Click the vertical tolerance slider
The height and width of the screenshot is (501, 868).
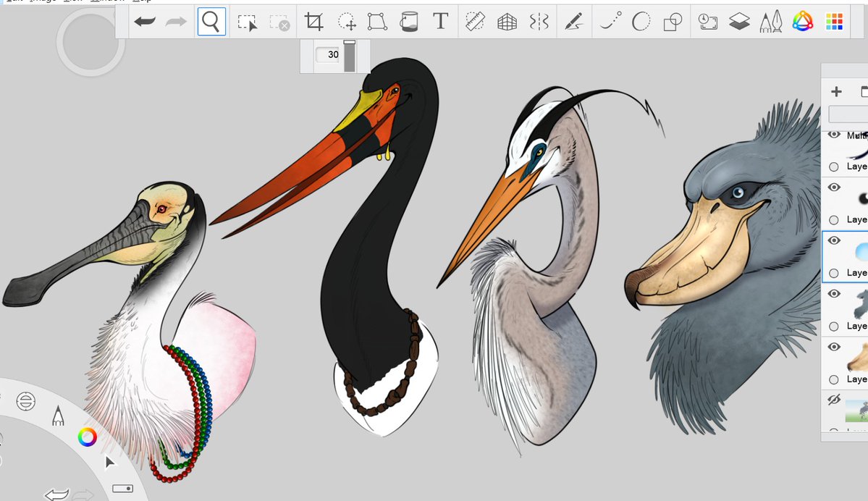[x=350, y=56]
